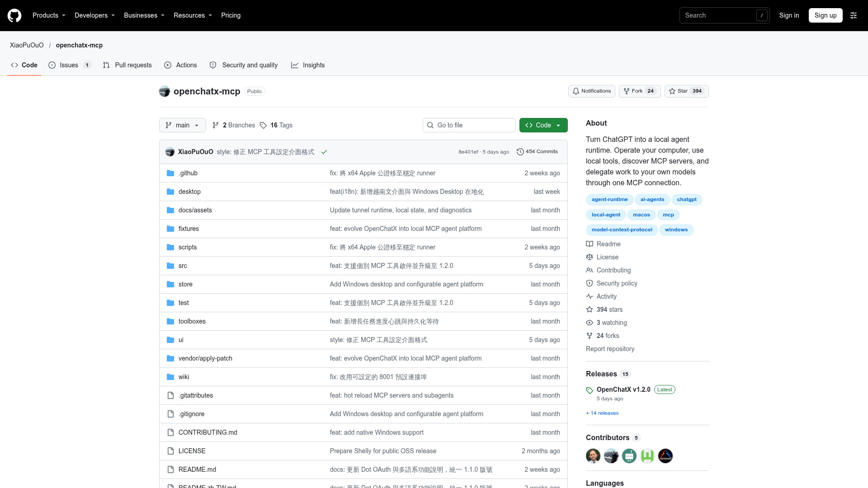This screenshot has height=488, width=868.
Task: Click the Sign up button
Action: 826,15
